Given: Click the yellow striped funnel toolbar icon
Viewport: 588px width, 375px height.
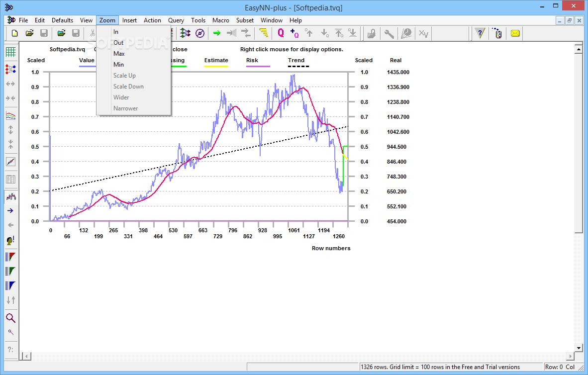Looking at the screenshot, I should coord(264,33).
